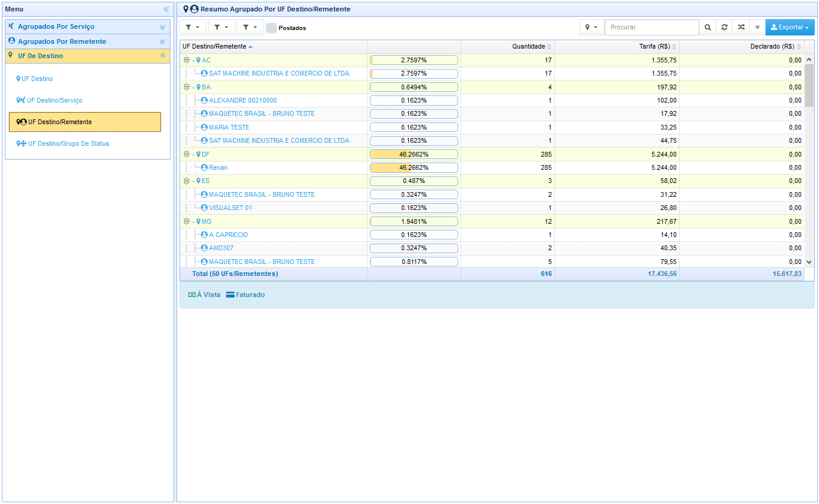The image size is (819, 504).
Task: Sort by the Declarado (R$) column header
Action: 742,47
